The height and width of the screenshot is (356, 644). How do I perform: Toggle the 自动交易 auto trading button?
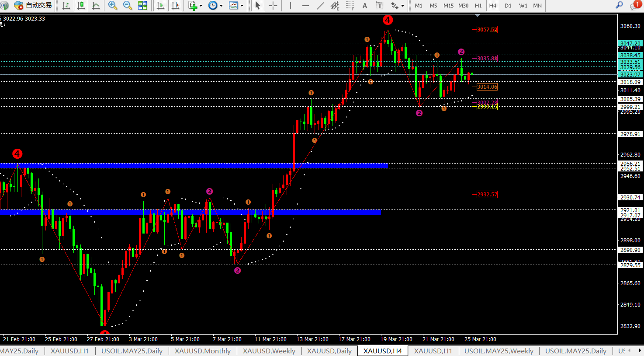click(33, 6)
